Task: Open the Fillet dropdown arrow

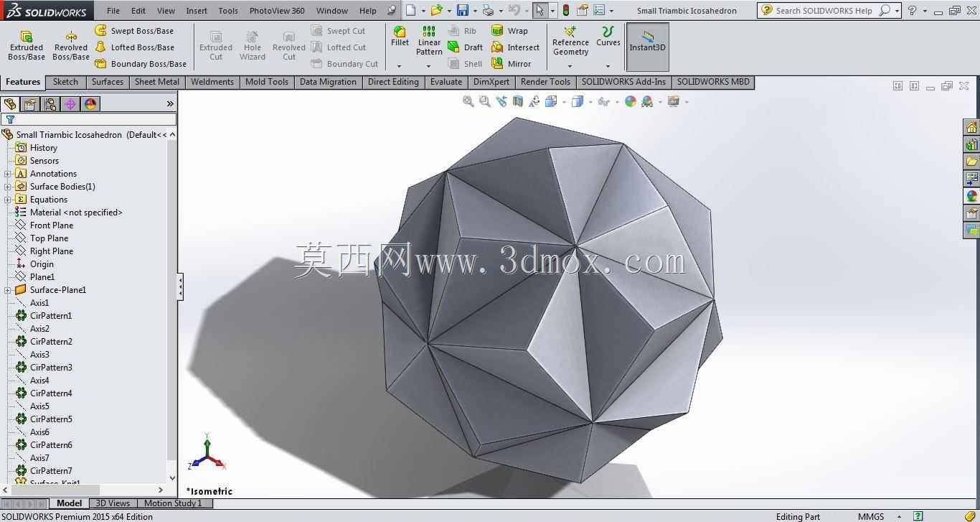Action: pyautogui.click(x=400, y=65)
